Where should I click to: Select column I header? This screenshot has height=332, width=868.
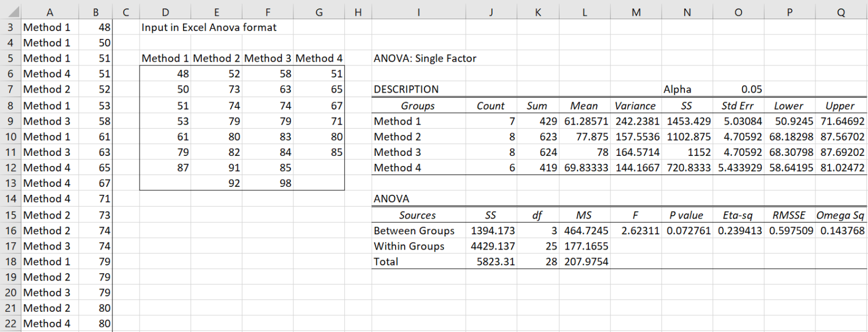pyautogui.click(x=419, y=11)
